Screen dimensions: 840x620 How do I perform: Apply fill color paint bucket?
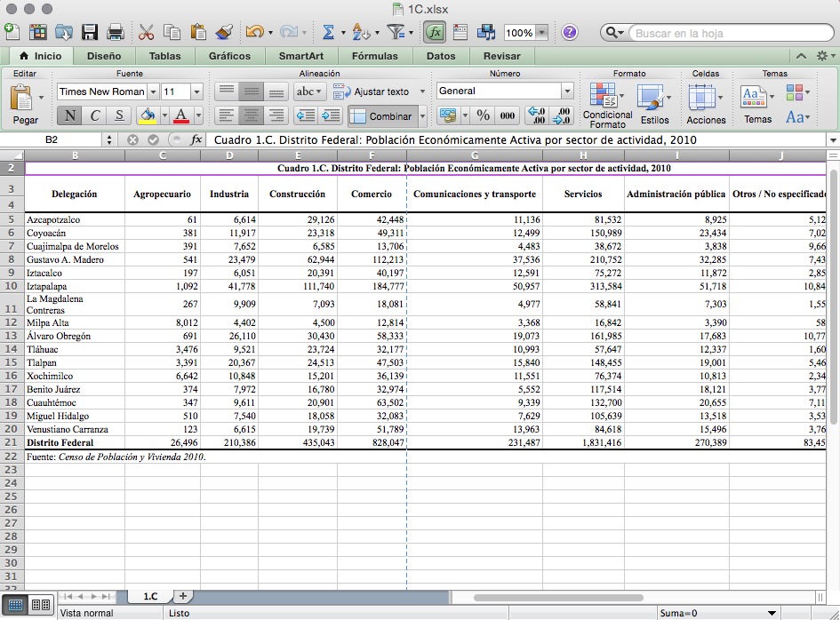148,115
